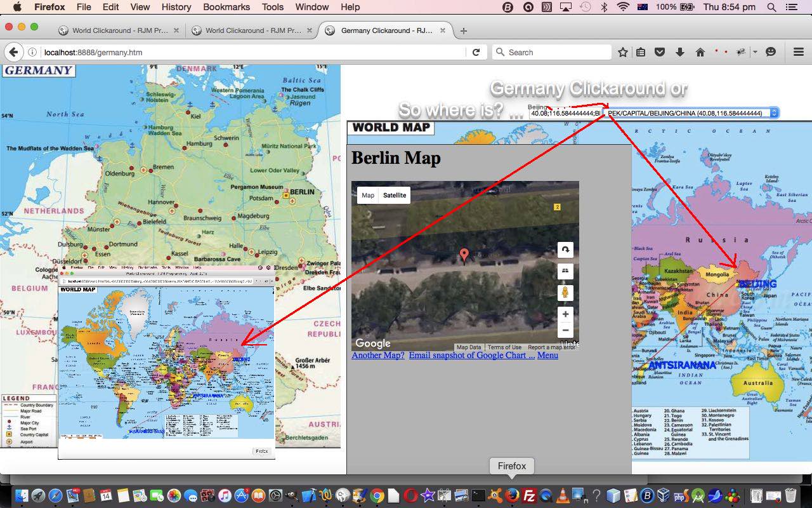Open the File menu
Image resolution: width=812 pixels, height=508 pixels.
[x=83, y=7]
